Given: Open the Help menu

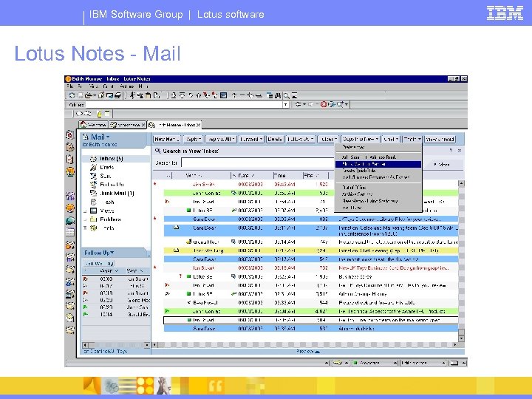Looking at the screenshot, I should pos(143,86).
